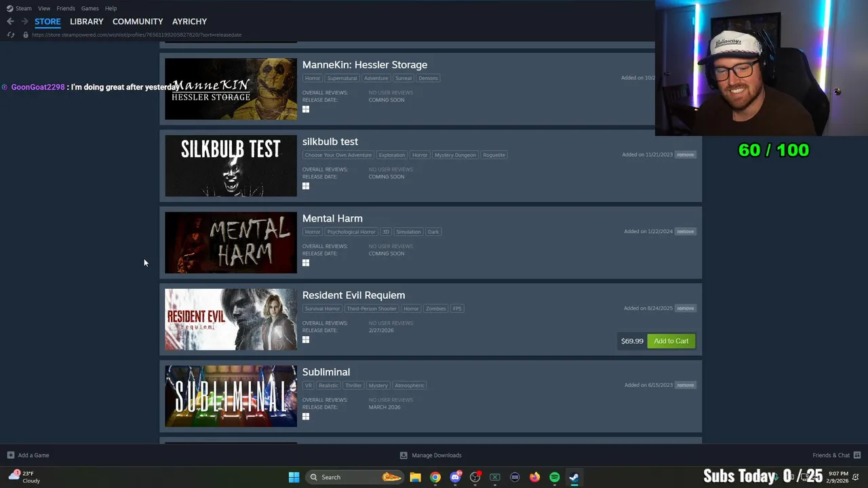
Task: Click the Manage Downloads tray icon
Action: (403, 455)
